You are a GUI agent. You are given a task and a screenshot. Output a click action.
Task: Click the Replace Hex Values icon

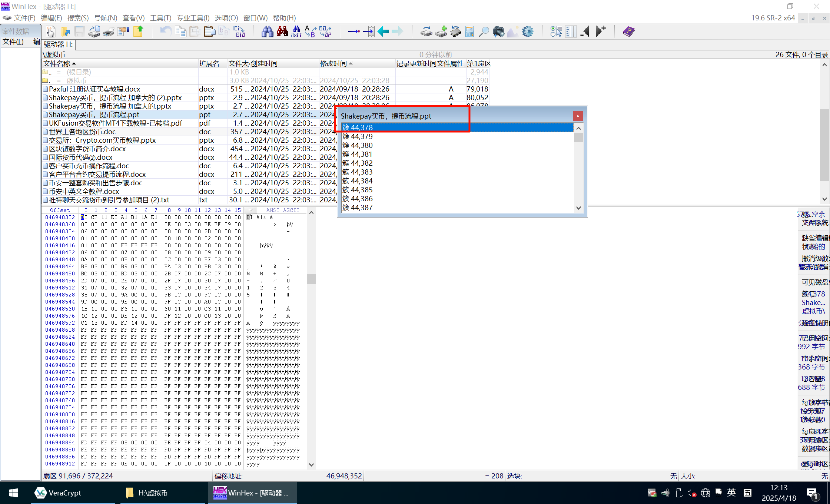325,32
